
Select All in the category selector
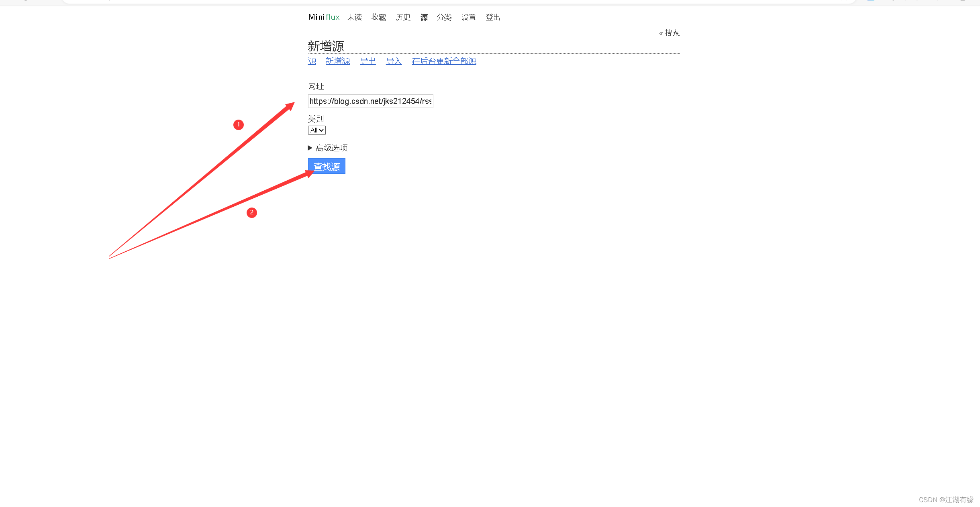[x=316, y=130]
